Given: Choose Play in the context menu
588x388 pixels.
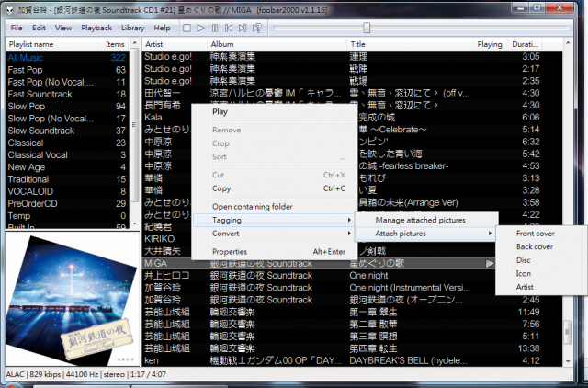Looking at the screenshot, I should [275, 112].
